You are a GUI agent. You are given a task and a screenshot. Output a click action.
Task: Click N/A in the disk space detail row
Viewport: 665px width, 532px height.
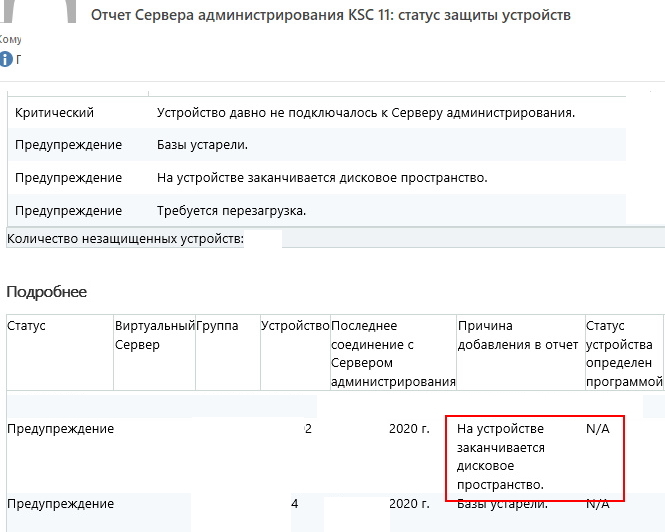click(598, 429)
